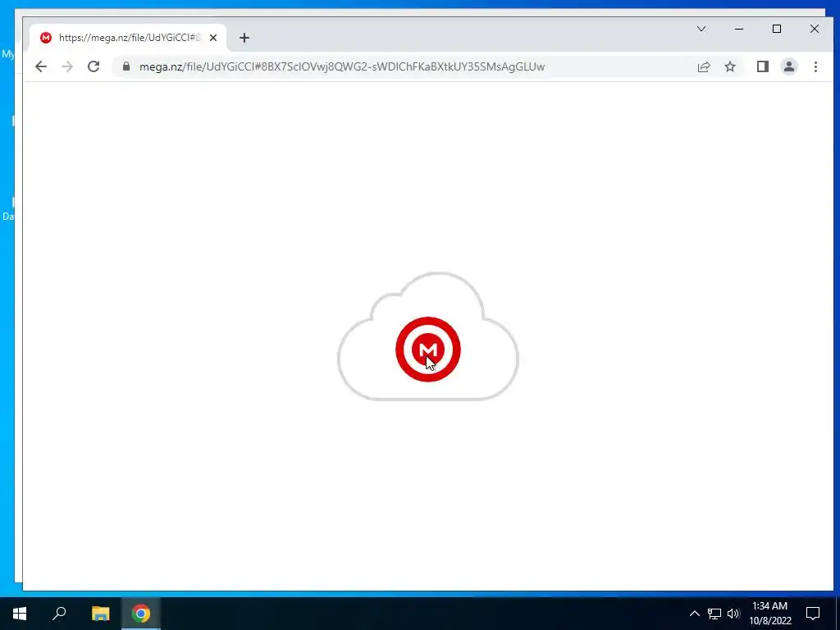This screenshot has width=840, height=630.
Task: Open the Chrome side panel
Action: click(x=763, y=66)
